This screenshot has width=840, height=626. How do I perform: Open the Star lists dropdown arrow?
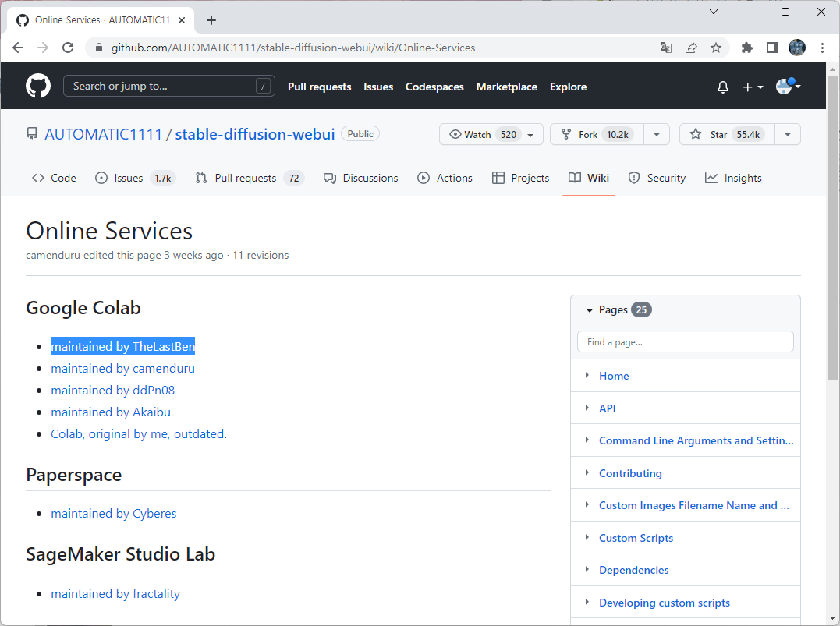[x=788, y=134]
